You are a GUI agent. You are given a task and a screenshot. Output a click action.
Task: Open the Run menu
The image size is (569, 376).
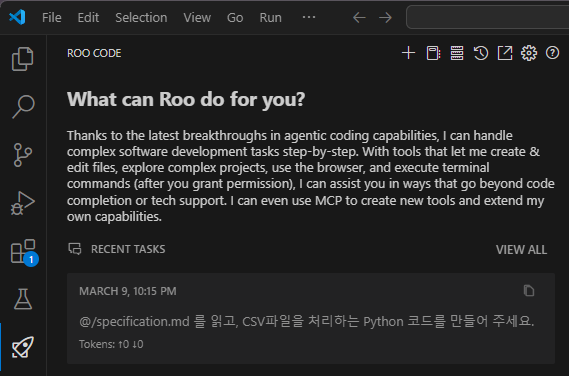pos(270,17)
